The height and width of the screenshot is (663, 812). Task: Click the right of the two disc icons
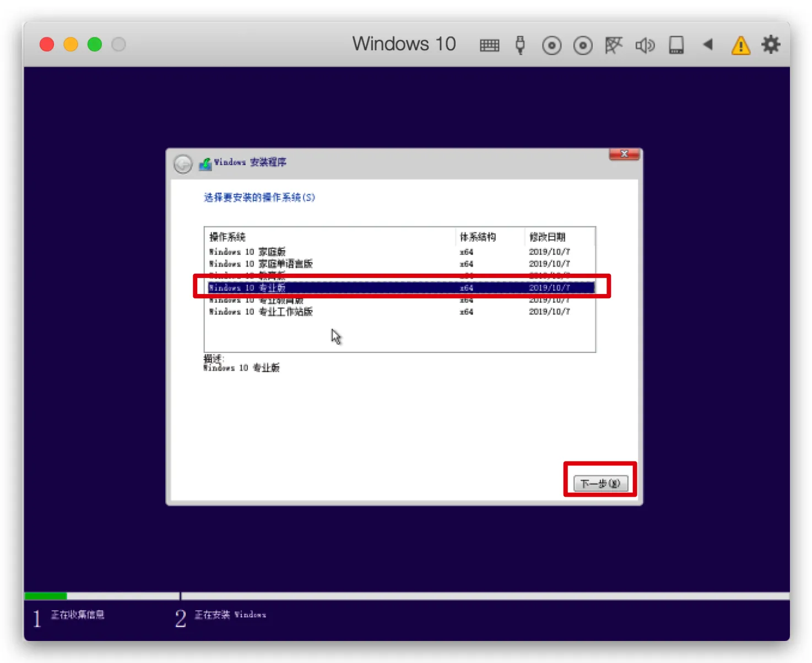click(583, 45)
